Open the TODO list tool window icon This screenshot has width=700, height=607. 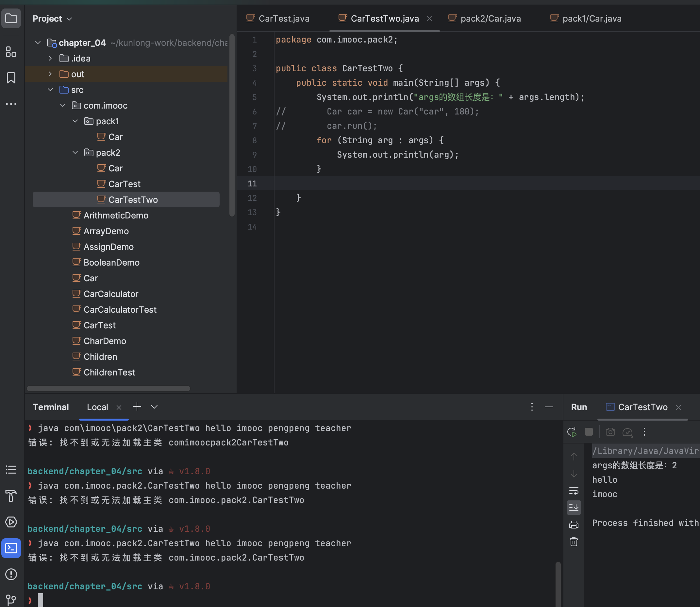coord(11,470)
